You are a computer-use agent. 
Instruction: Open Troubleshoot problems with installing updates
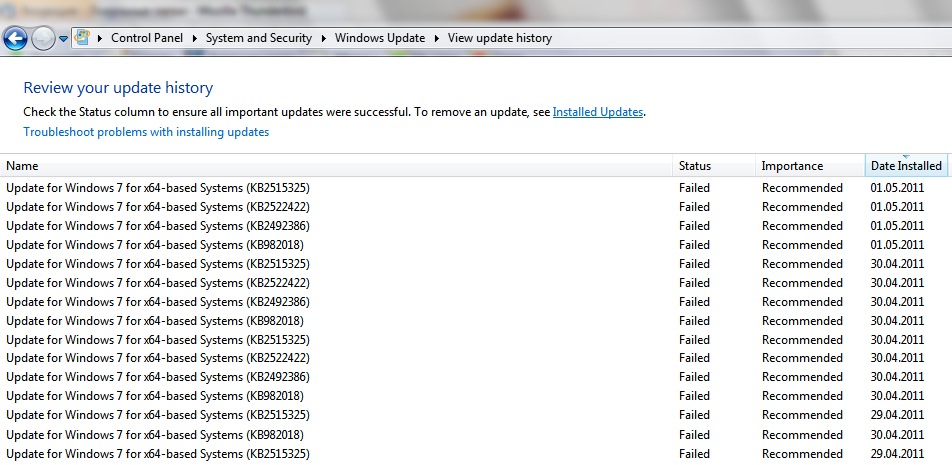point(146,132)
